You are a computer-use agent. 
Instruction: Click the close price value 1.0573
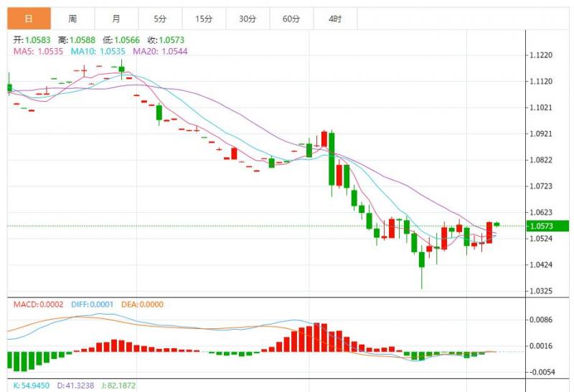click(x=171, y=40)
